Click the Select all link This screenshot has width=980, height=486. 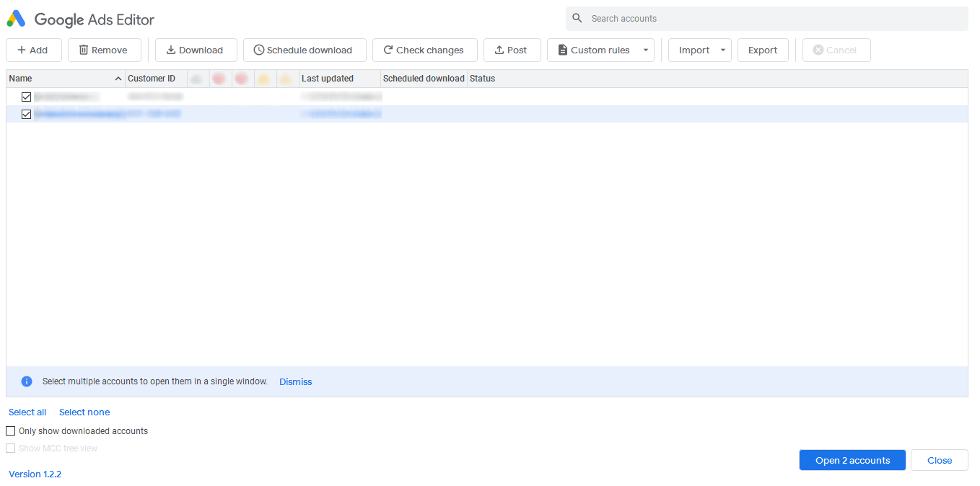click(x=27, y=412)
